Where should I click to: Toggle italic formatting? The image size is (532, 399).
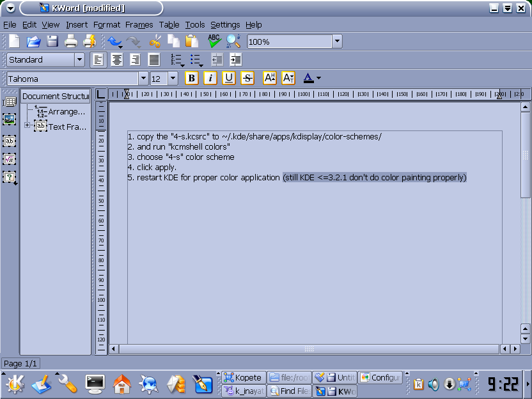[x=210, y=79]
